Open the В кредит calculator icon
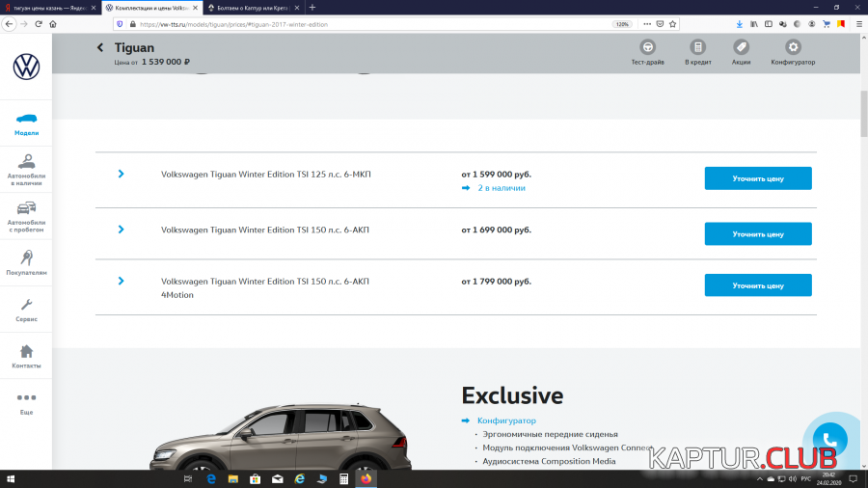 point(696,47)
